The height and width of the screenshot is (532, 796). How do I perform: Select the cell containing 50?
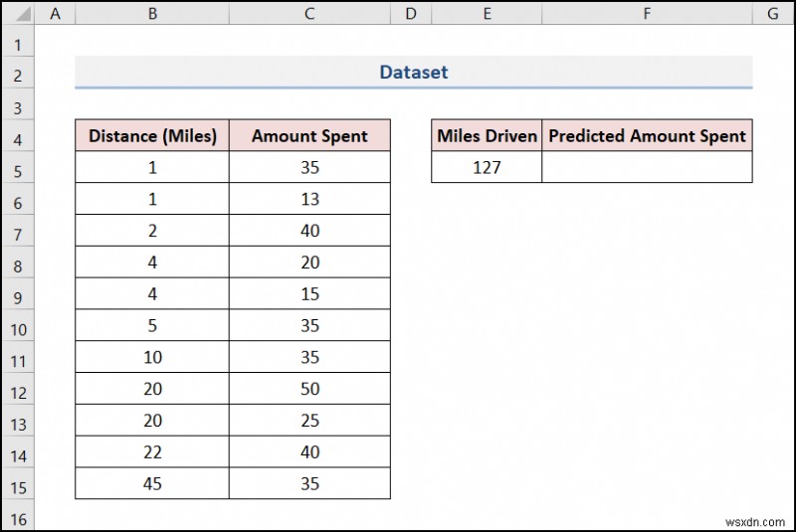pos(309,389)
